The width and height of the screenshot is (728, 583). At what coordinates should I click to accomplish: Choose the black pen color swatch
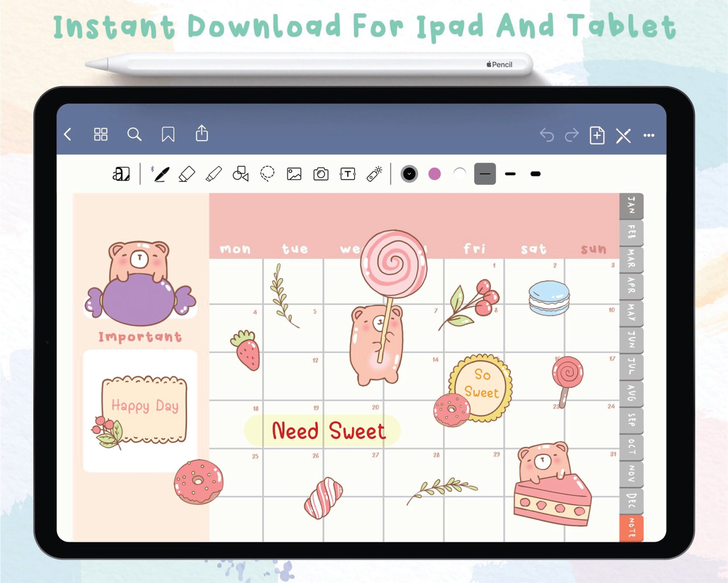(409, 174)
